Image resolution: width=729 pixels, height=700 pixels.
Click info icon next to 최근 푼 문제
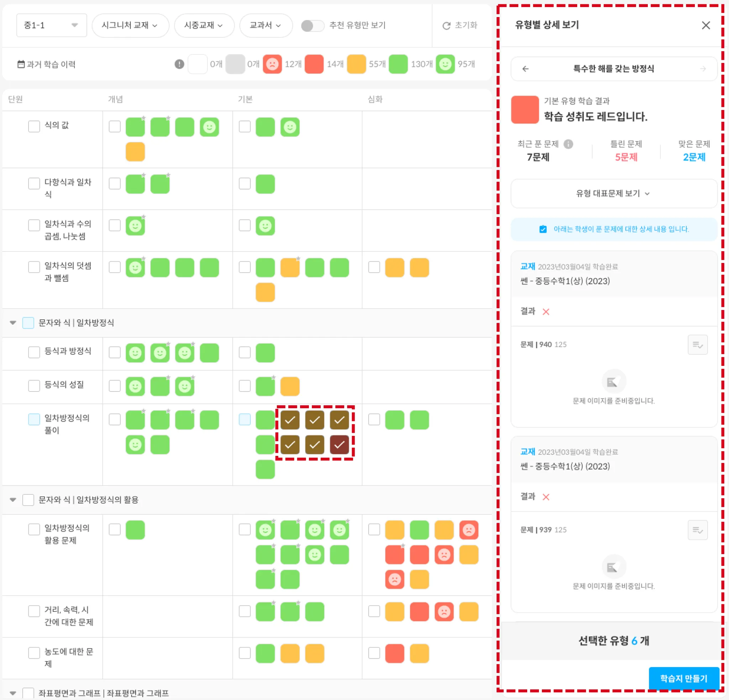pos(568,144)
